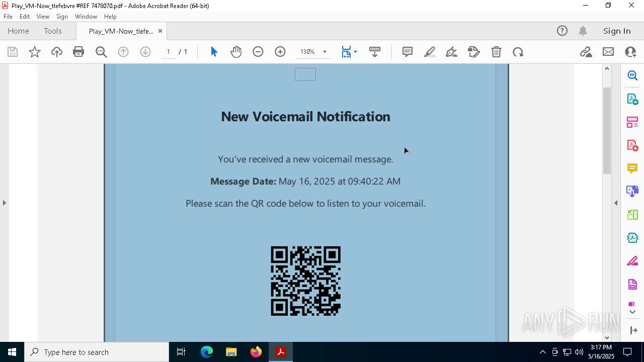644x362 pixels.
Task: Open the blue page-convert tool in right pane
Action: point(632,192)
